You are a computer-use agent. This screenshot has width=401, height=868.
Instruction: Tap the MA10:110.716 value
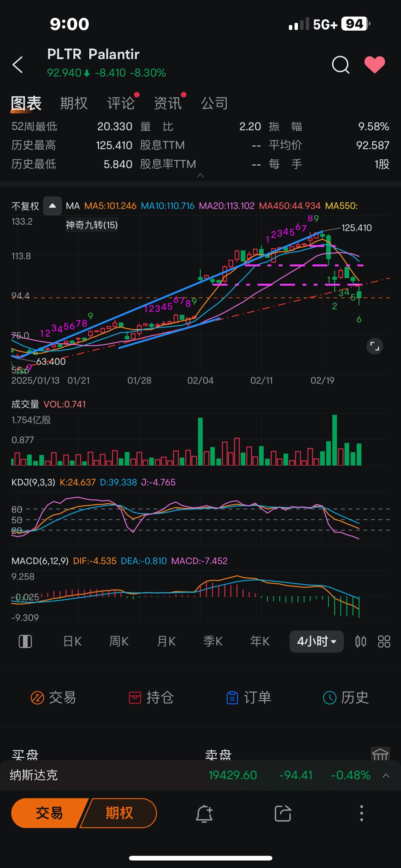[167, 206]
